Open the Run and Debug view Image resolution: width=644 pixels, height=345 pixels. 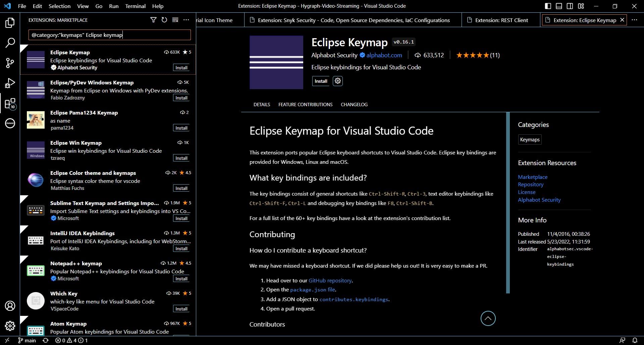10,83
